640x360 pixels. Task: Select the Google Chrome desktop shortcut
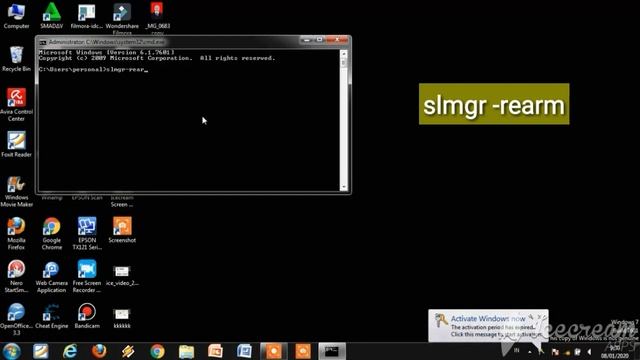point(51,233)
